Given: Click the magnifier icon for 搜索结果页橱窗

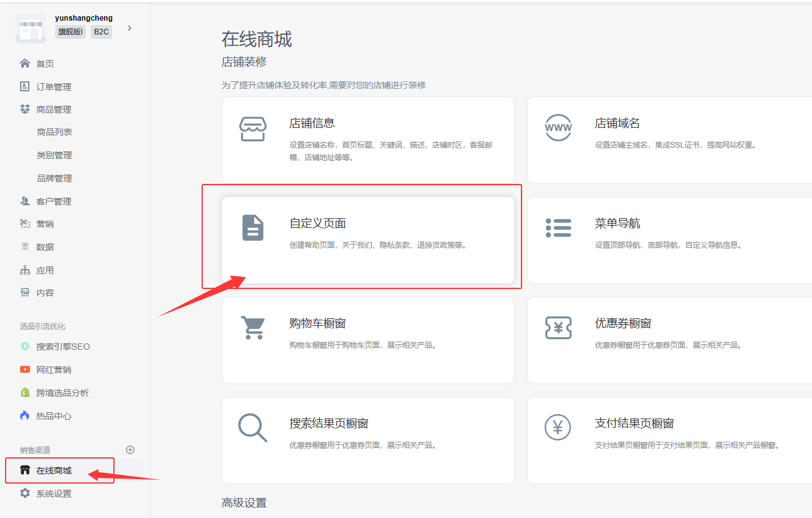Looking at the screenshot, I should 253,428.
